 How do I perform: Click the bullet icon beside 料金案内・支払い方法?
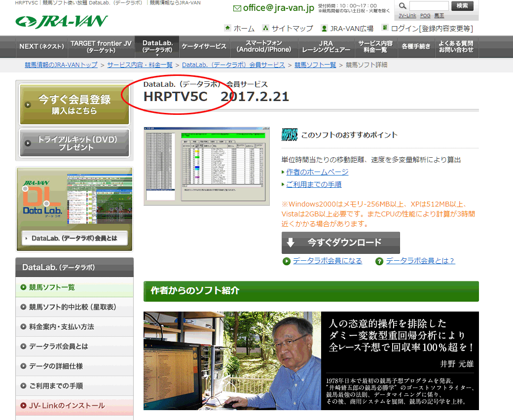click(x=23, y=326)
